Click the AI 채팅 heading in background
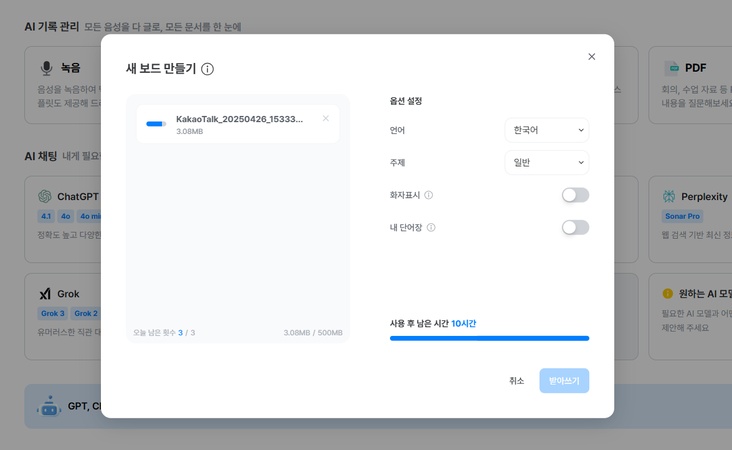Image resolution: width=732 pixels, height=450 pixels. click(x=41, y=156)
